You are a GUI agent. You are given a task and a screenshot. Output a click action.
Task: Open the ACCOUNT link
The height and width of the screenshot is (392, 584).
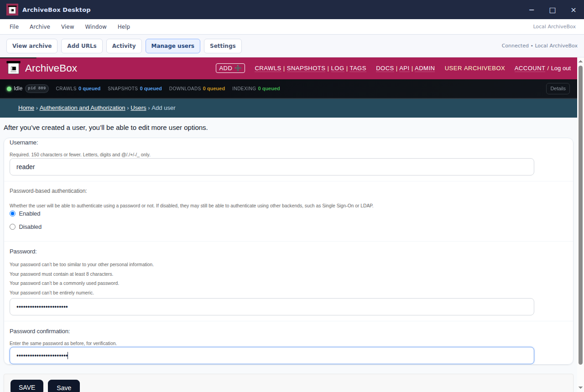click(530, 68)
